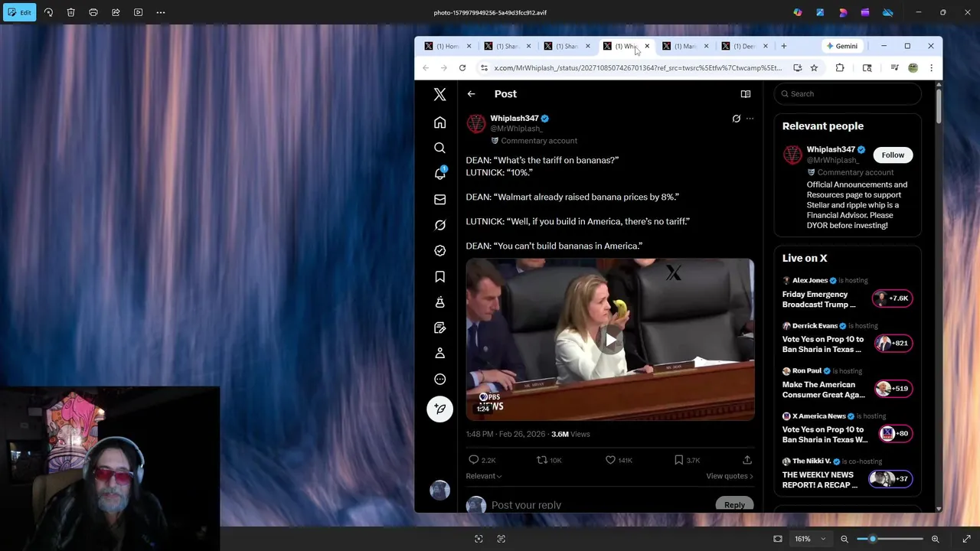Click the reply count 2.2K icon

click(482, 460)
